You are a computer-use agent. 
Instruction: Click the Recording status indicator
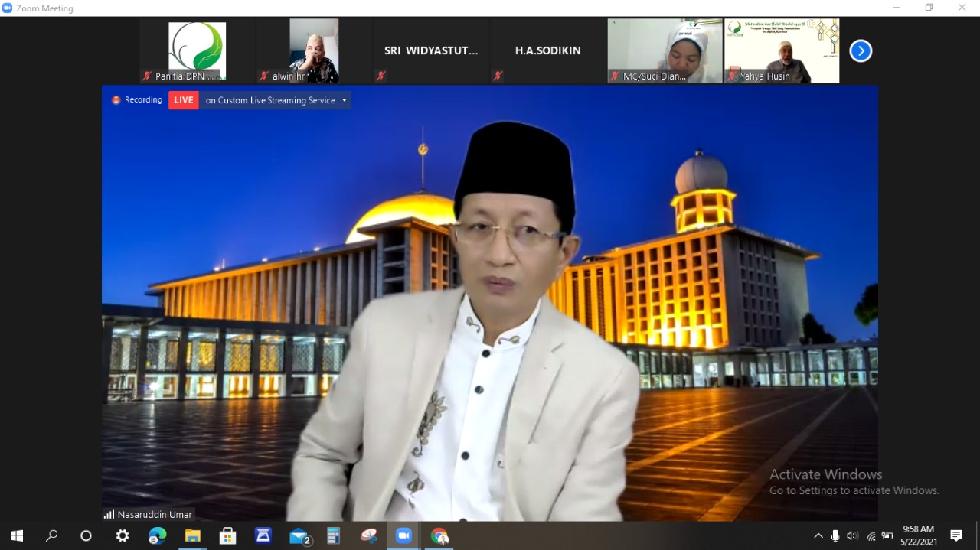(138, 100)
